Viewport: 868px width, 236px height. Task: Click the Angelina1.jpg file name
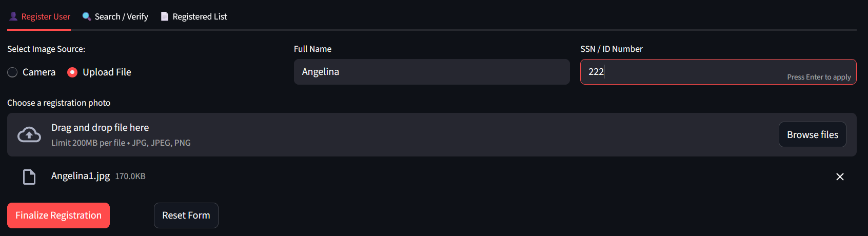[x=81, y=176]
